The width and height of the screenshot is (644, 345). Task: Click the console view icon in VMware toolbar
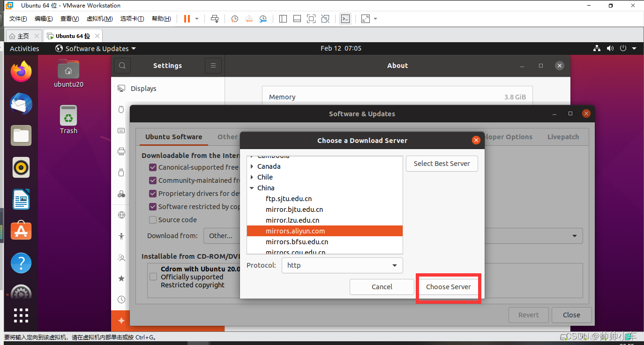tap(345, 19)
